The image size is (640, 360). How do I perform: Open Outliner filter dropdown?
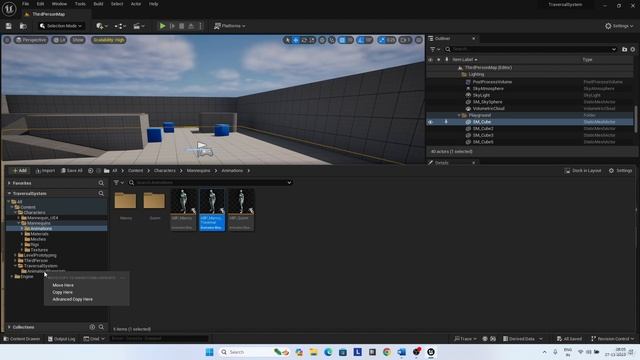(435, 49)
